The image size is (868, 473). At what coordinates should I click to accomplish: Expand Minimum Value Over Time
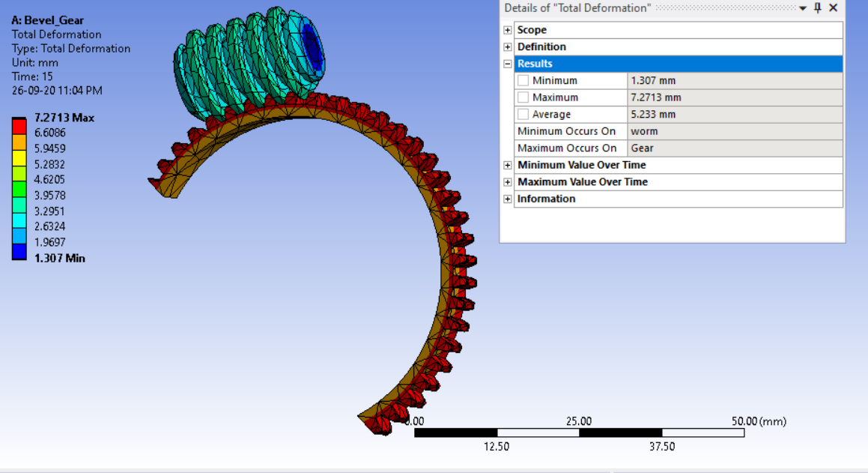[508, 165]
